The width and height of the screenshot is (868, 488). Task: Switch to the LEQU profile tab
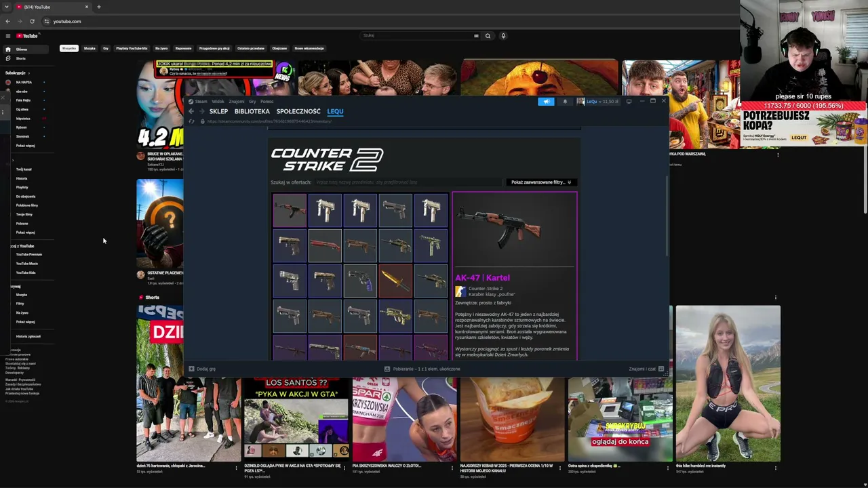[x=335, y=111]
